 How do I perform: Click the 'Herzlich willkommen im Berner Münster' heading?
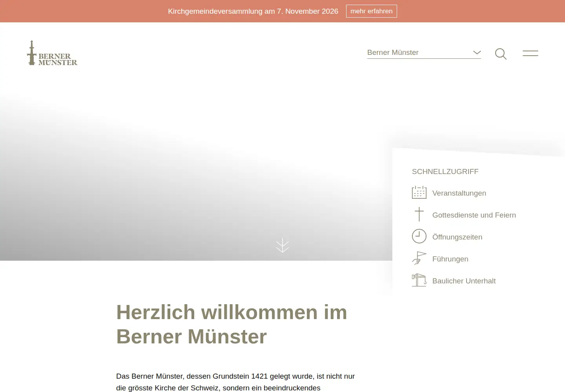[231, 324]
